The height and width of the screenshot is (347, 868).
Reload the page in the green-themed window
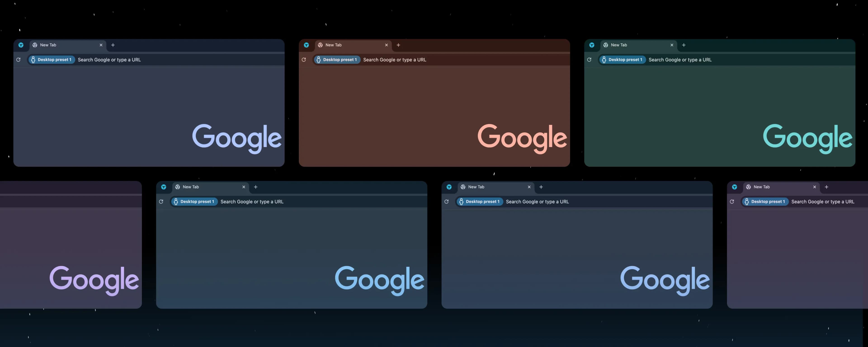point(589,60)
